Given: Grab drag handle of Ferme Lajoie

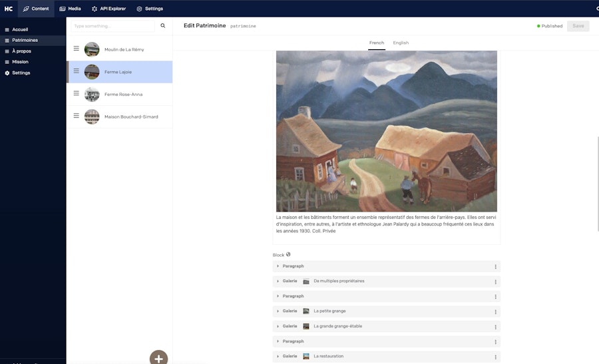Looking at the screenshot, I should [77, 71].
